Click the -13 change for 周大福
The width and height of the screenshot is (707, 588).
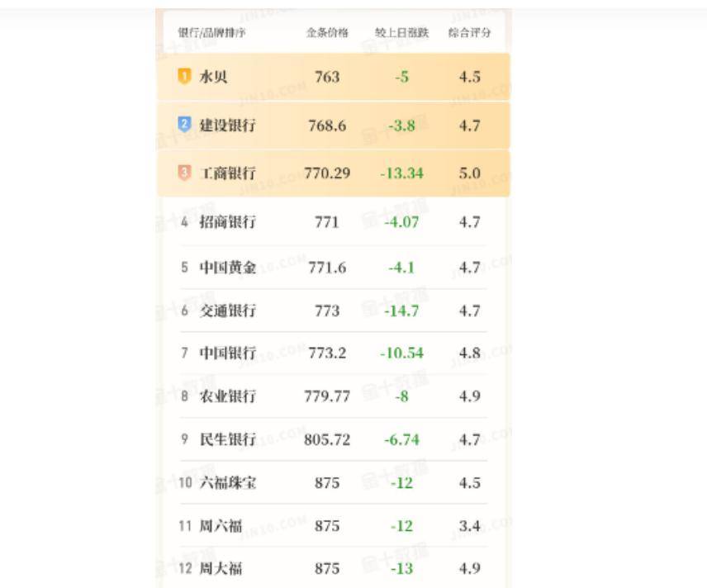[x=401, y=568]
